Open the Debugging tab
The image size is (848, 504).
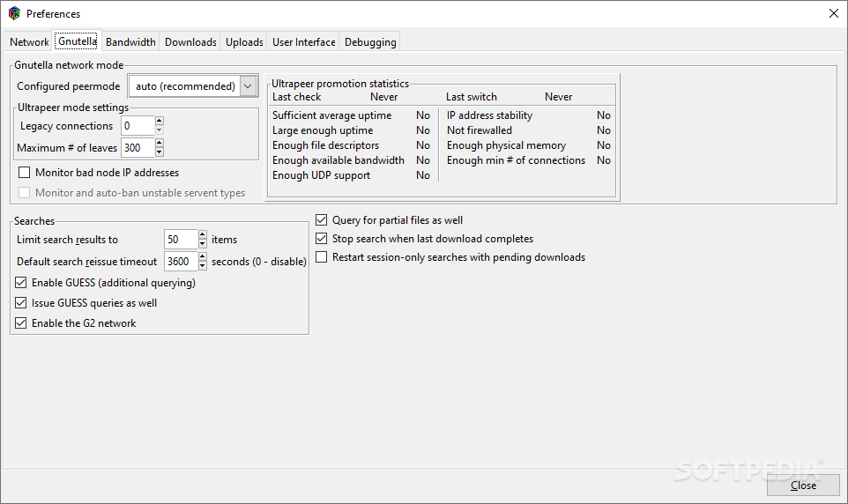(370, 42)
